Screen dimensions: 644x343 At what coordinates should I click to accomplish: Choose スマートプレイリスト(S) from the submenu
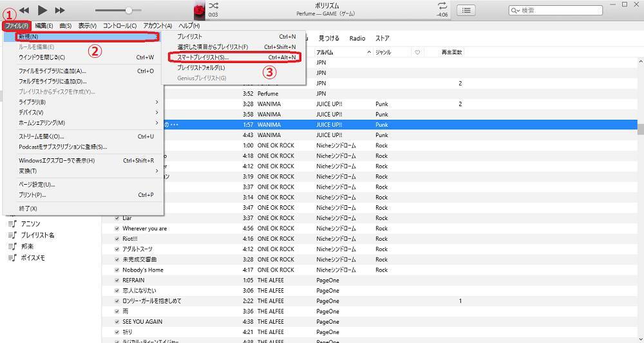tap(203, 57)
